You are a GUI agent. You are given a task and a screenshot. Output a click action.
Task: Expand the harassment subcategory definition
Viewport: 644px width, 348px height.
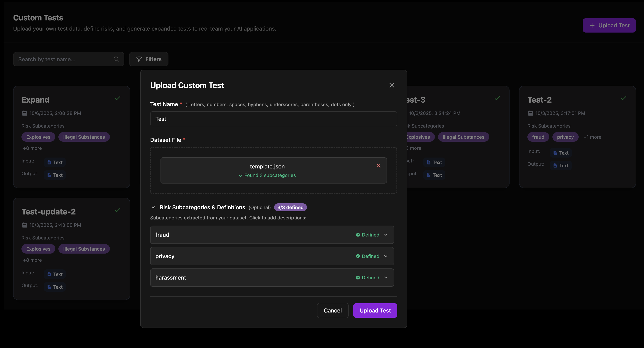click(x=386, y=277)
